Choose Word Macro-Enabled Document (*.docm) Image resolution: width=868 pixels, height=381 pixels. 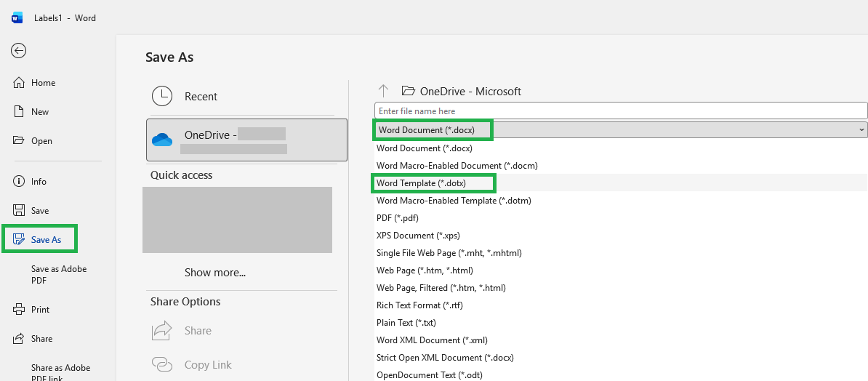621,166
